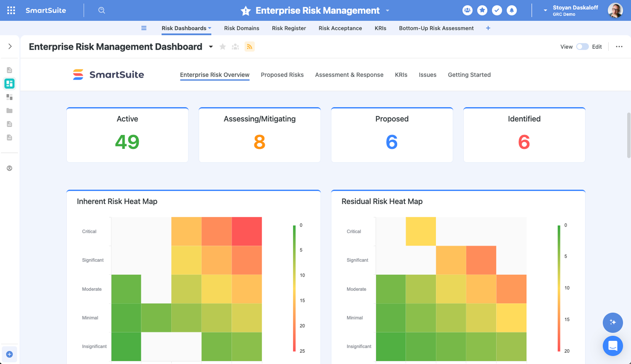Click the account circle icon in sidebar

(x=9, y=168)
